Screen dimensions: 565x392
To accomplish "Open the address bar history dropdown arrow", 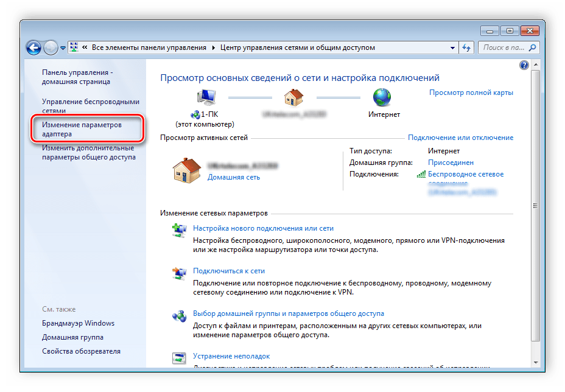I will (452, 47).
